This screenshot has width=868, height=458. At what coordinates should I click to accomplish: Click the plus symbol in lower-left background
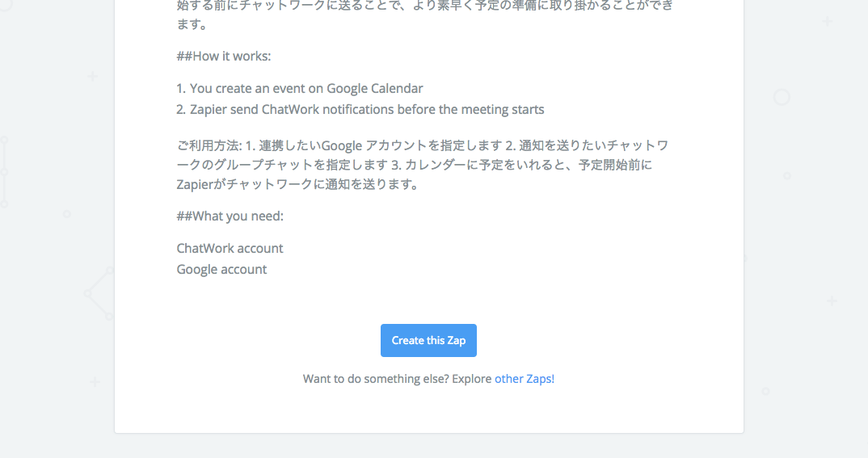pos(95,381)
